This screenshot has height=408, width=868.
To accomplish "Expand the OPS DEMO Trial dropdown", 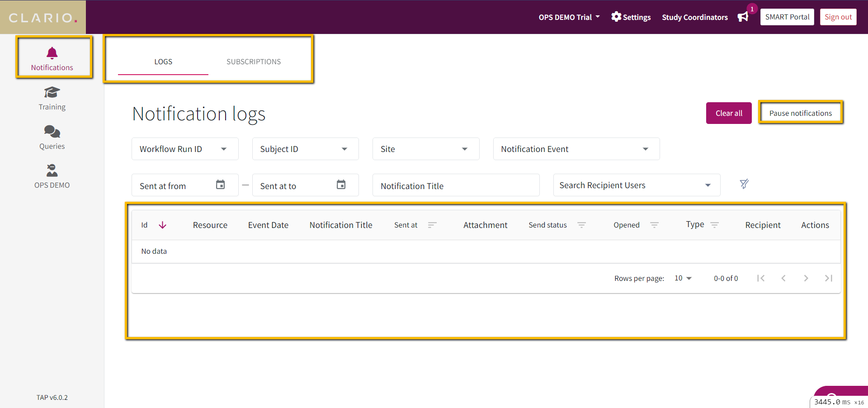I will (x=569, y=17).
